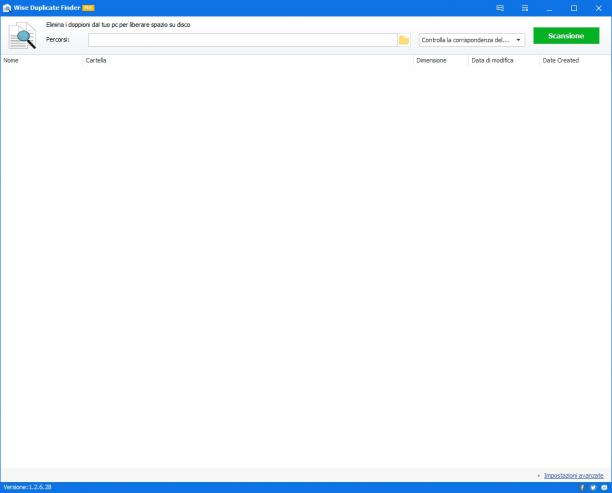This screenshot has width=612, height=493.
Task: Sort by Cartella column header
Action: tap(96, 61)
